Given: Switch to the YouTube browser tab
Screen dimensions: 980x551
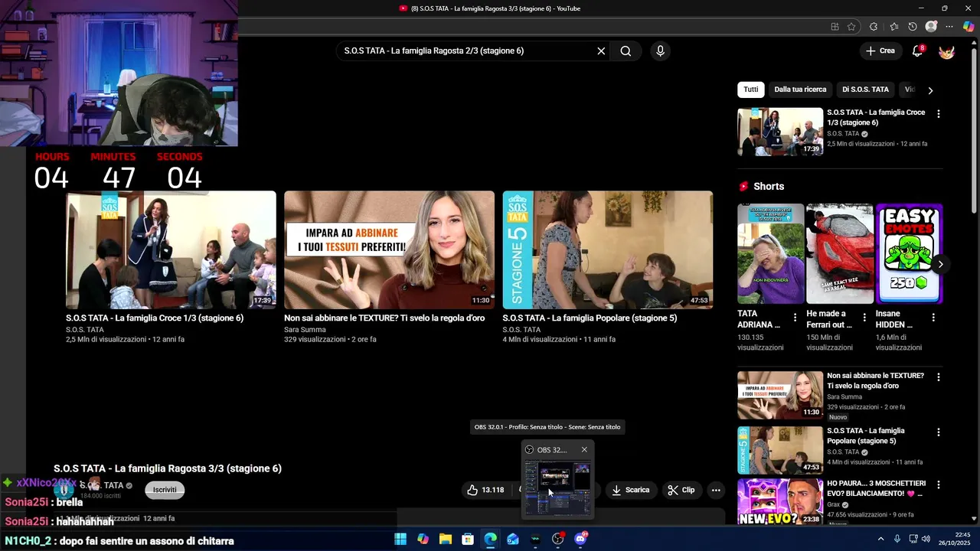Looking at the screenshot, I should click(x=490, y=8).
